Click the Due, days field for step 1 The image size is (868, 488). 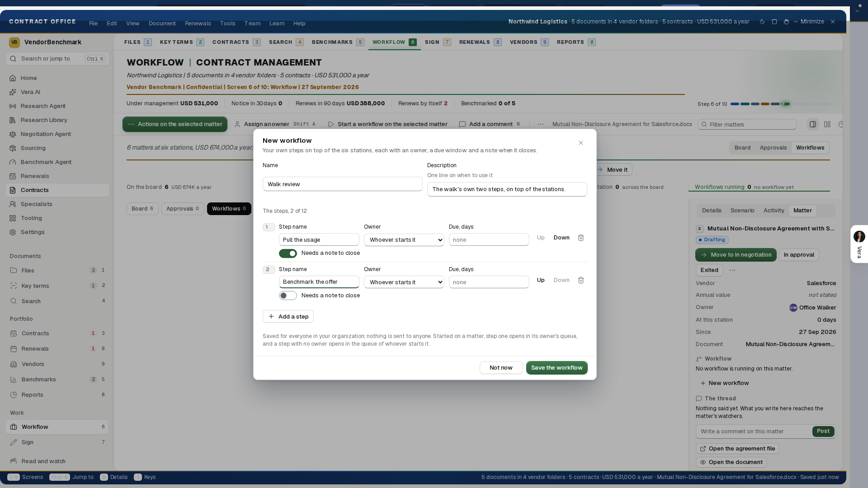coord(489,240)
